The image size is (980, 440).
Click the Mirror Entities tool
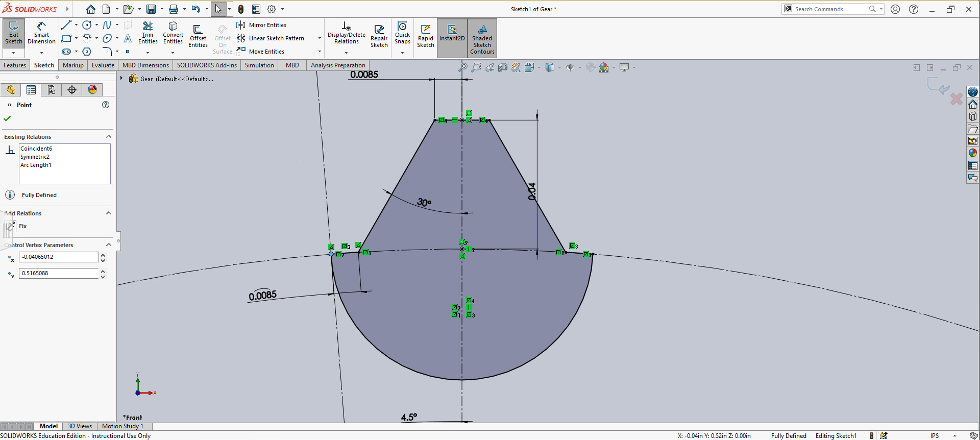(262, 25)
